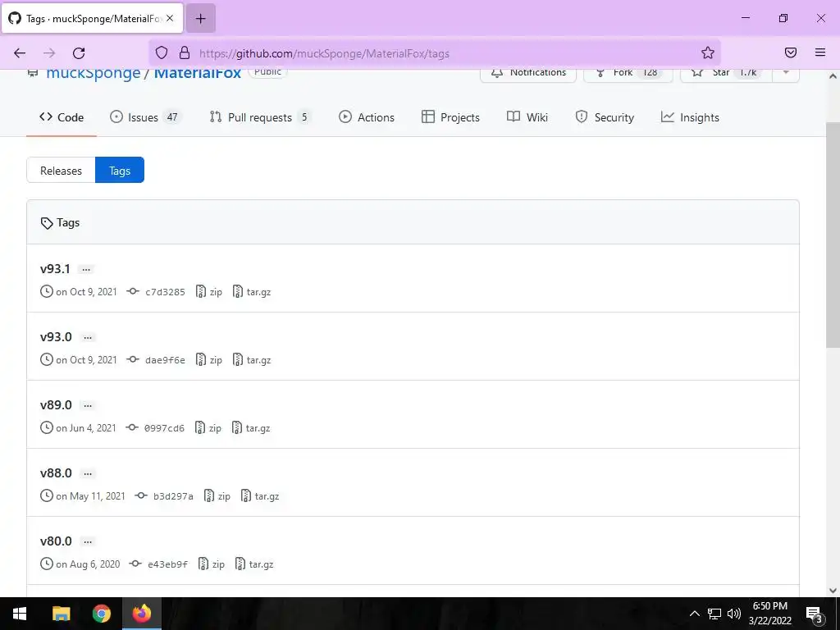
Task: View site security padlock info
Action: tap(185, 52)
